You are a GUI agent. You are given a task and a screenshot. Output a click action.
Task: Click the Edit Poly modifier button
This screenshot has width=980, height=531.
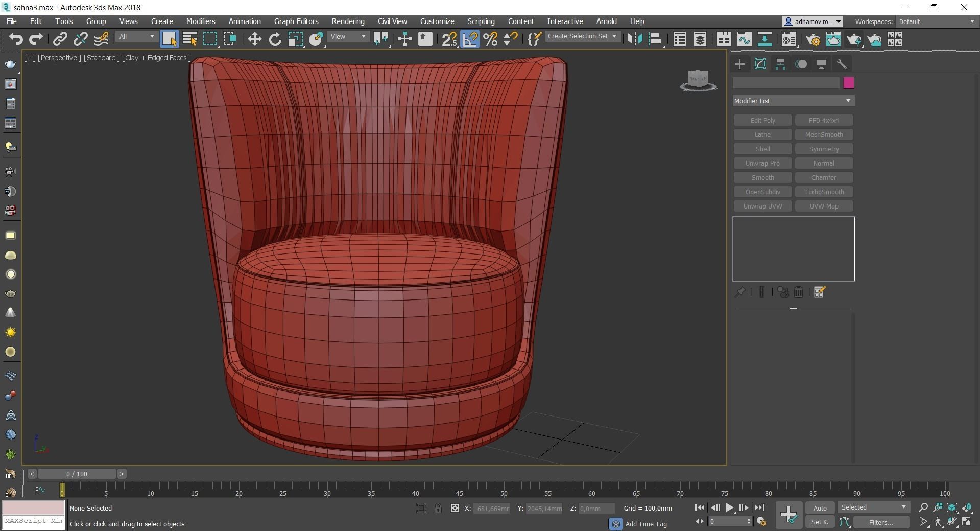click(762, 120)
